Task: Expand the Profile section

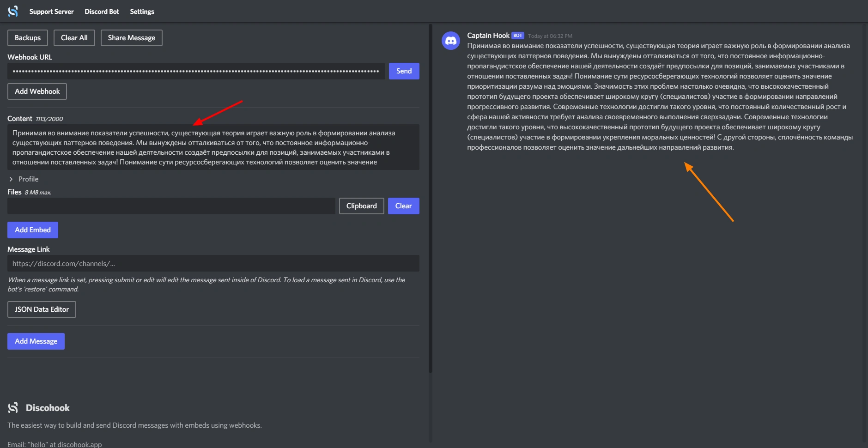Action: (24, 179)
